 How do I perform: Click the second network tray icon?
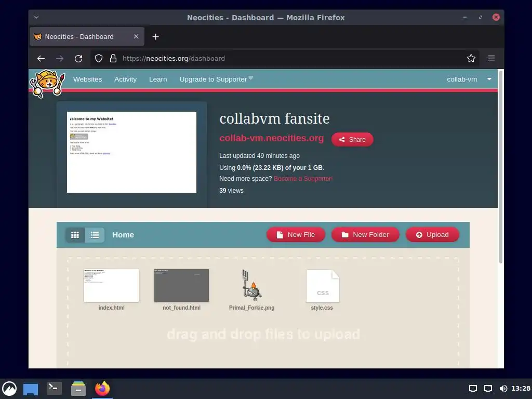[488, 389]
